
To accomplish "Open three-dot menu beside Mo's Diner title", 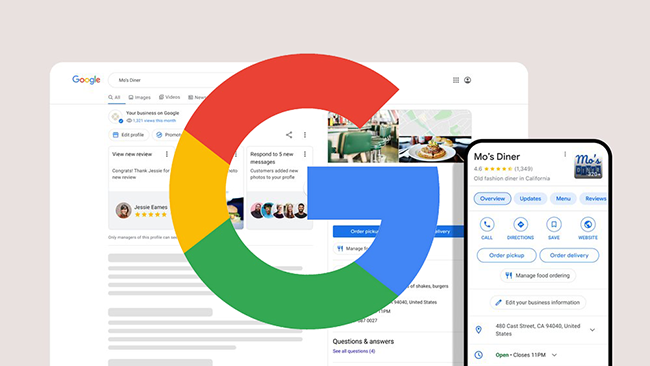I will (565, 154).
